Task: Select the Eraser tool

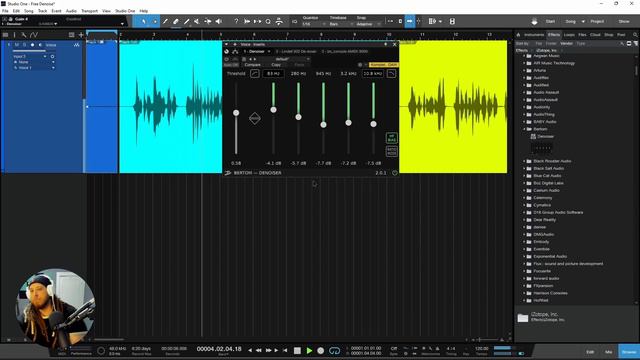Action: coord(176,21)
